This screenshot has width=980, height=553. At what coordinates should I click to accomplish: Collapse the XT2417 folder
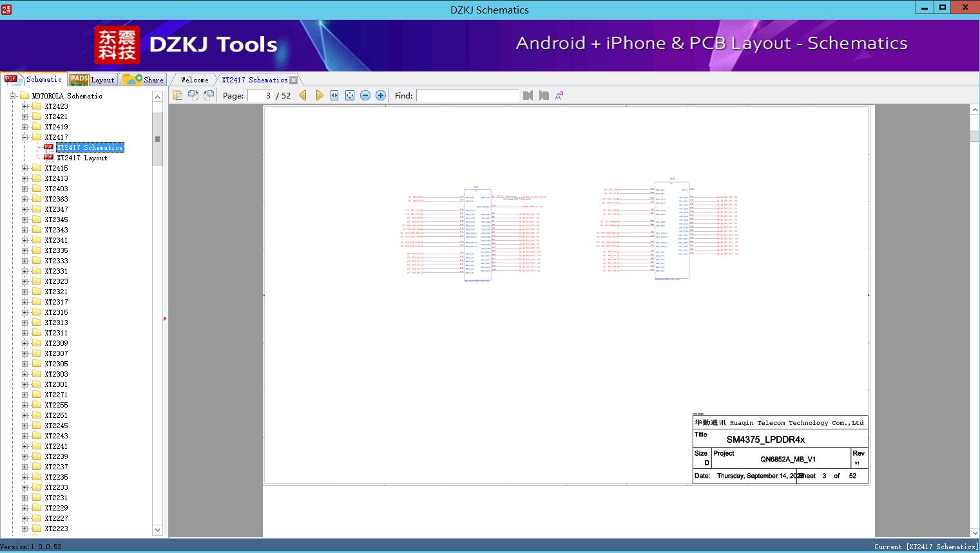tap(24, 137)
